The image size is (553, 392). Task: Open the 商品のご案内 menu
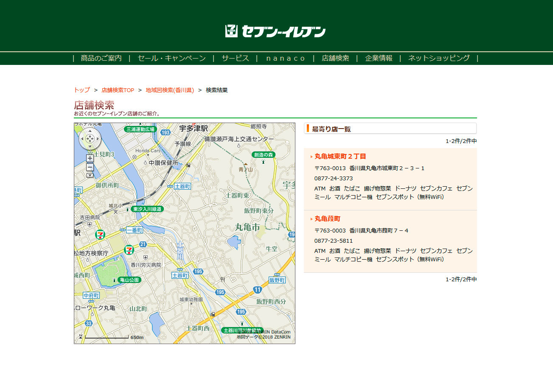coord(101,58)
